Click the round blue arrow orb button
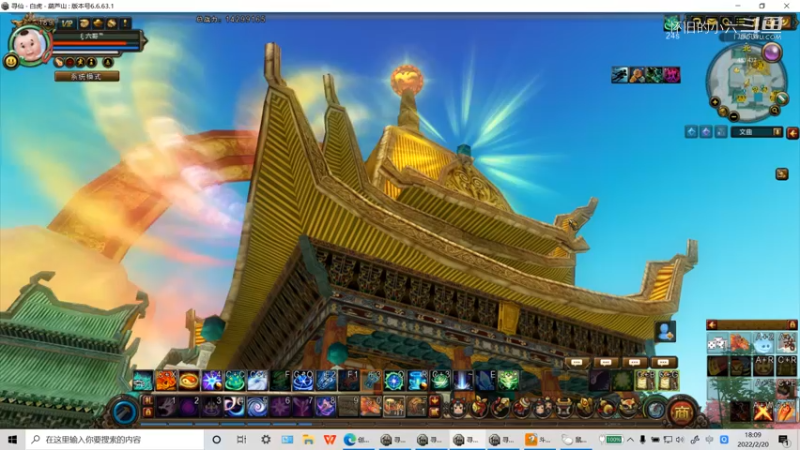This screenshot has width=800, height=450. (124, 411)
